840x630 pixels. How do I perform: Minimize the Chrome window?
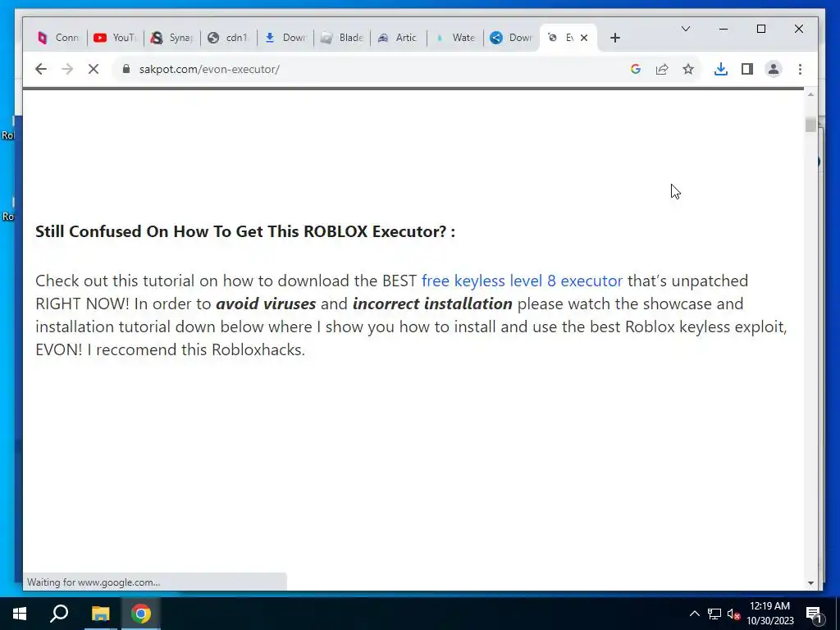point(724,29)
